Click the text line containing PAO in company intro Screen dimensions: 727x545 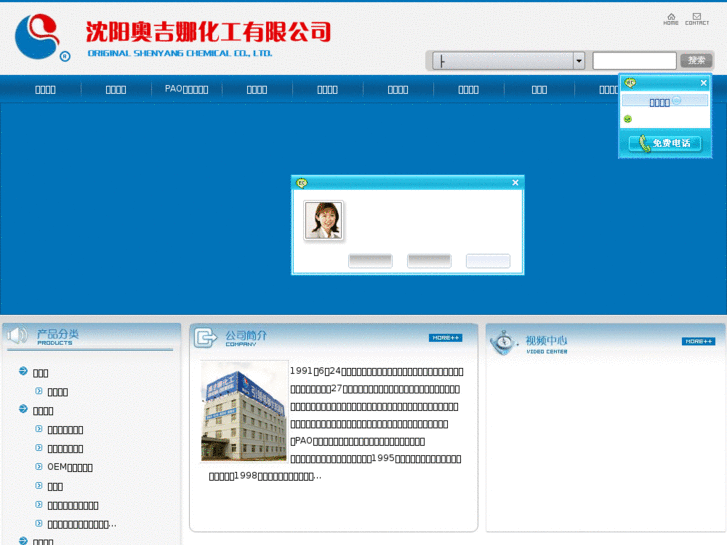[357, 441]
